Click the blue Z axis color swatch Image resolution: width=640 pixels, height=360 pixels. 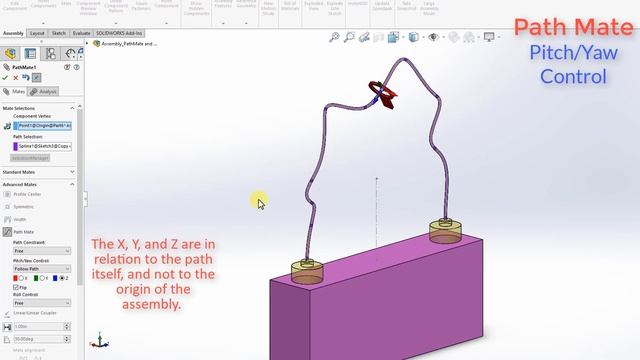(x=56, y=278)
